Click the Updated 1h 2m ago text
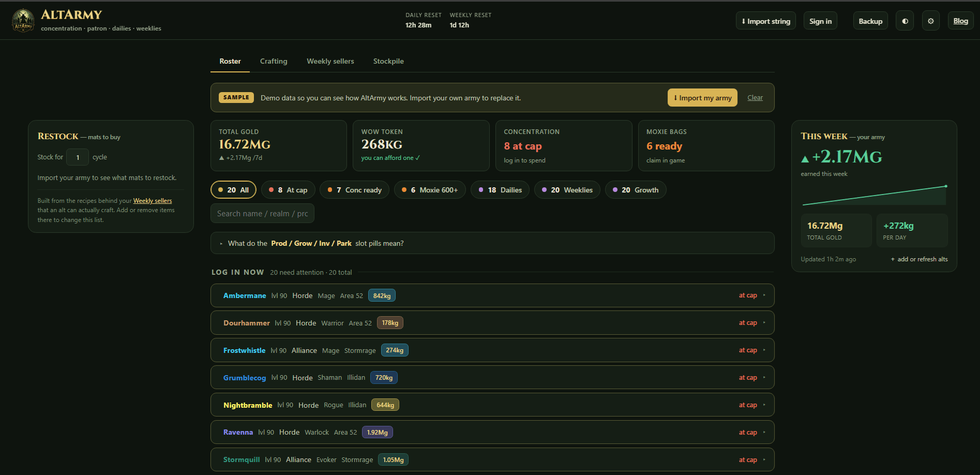Image resolution: width=980 pixels, height=475 pixels. click(828, 259)
